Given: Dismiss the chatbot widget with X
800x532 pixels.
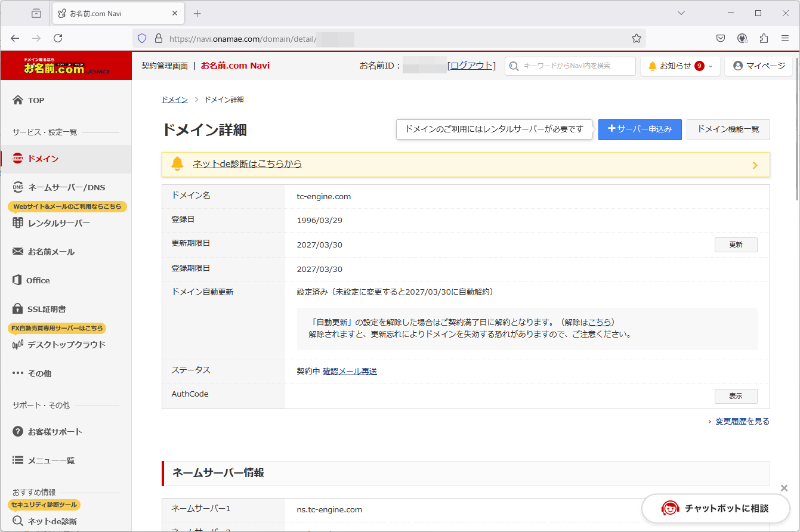Looking at the screenshot, I should click(x=784, y=488).
